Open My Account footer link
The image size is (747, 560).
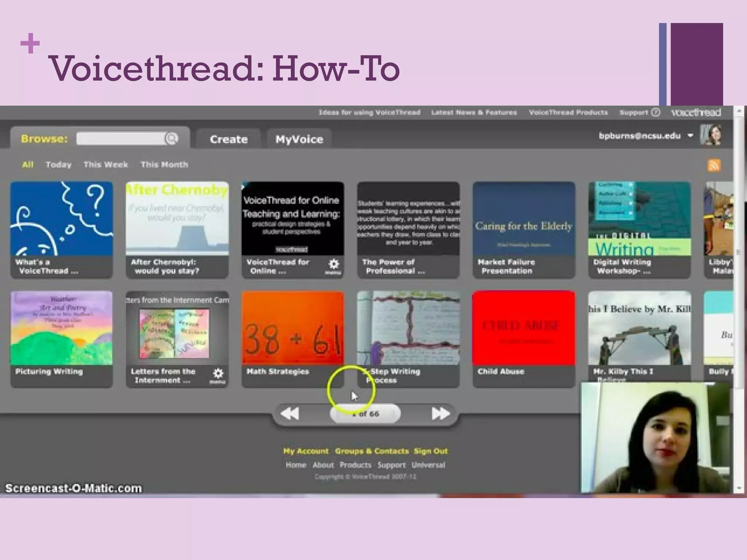(306, 451)
